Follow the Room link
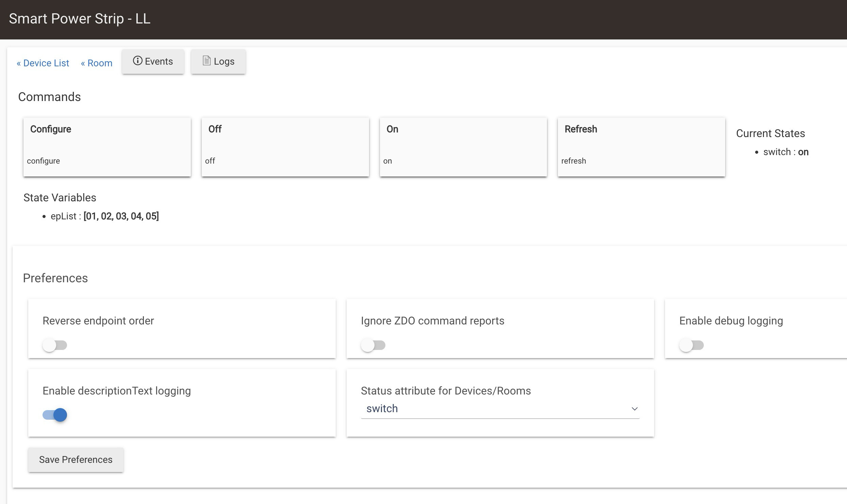Viewport: 847px width, 504px height. click(x=97, y=63)
